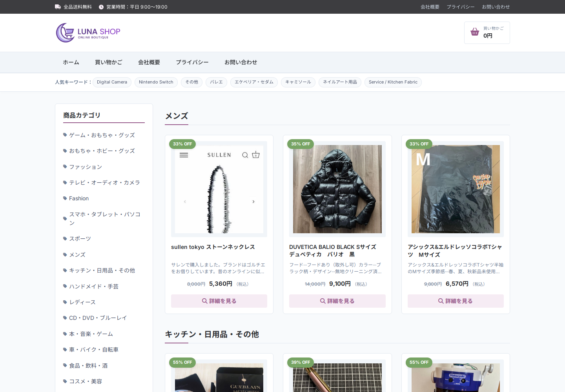Select the Digital Camera keyword tag
Image resolution: width=565 pixels, height=392 pixels.
(112, 82)
